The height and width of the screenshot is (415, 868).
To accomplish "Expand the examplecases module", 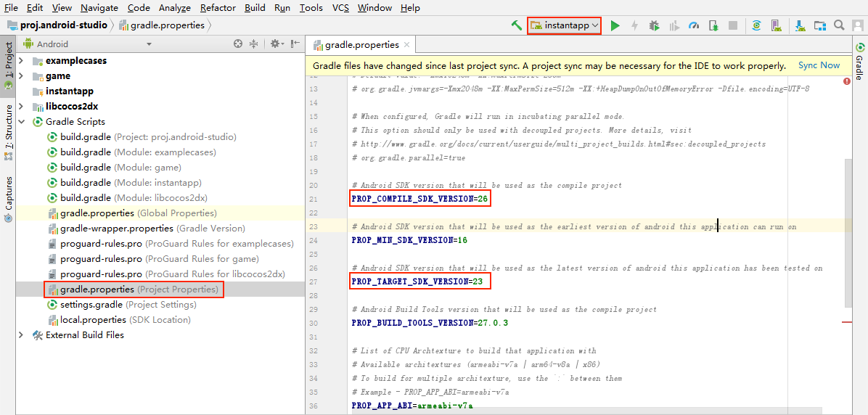I will point(21,60).
